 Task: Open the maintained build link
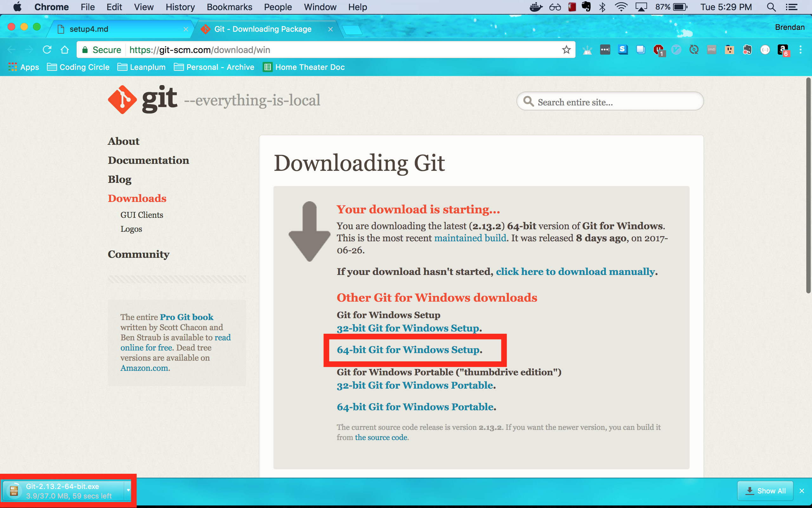click(x=470, y=238)
